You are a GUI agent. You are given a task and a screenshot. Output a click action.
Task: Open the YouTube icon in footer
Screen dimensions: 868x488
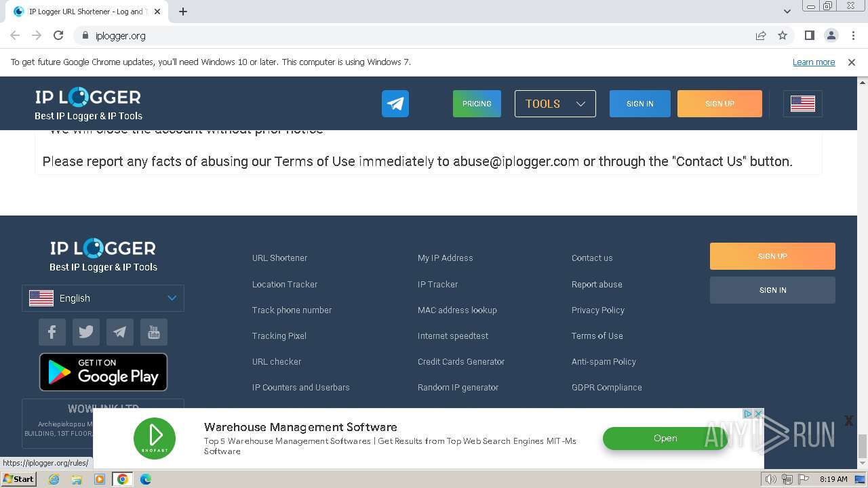click(154, 332)
